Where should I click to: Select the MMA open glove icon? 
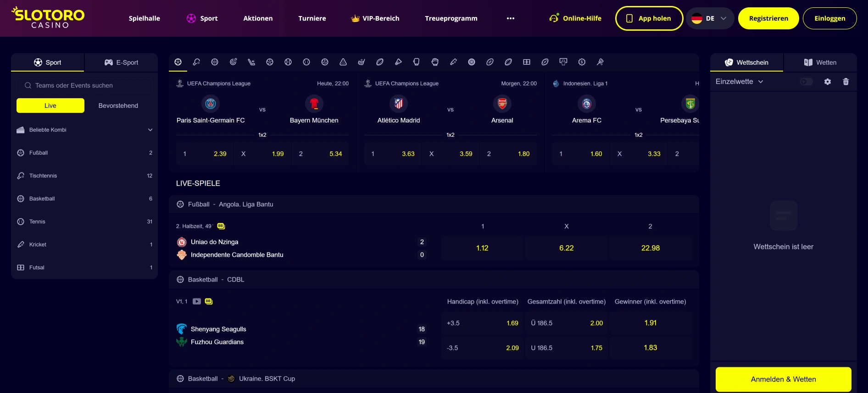point(435,62)
